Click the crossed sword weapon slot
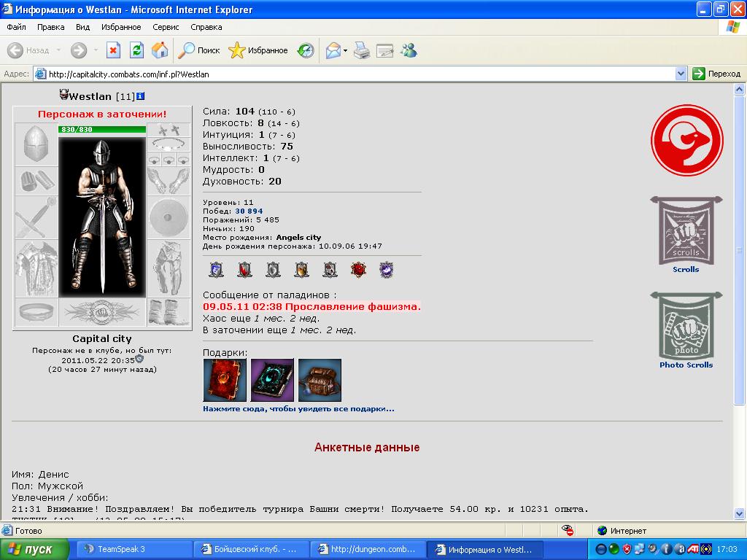Image resolution: width=747 pixels, height=560 pixels. [x=36, y=217]
